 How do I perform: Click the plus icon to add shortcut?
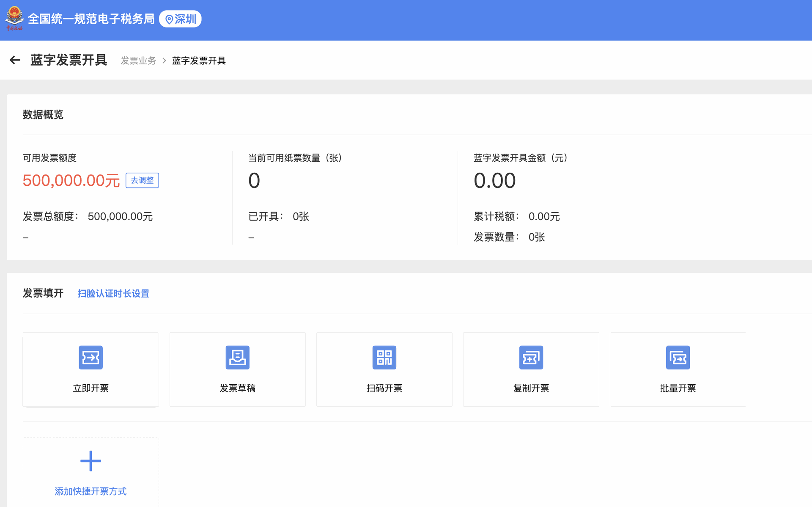(x=91, y=461)
